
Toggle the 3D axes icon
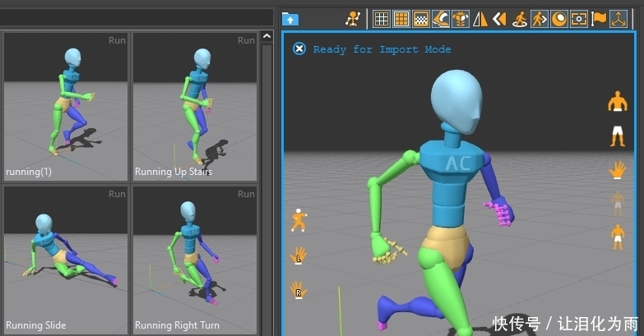(x=619, y=19)
